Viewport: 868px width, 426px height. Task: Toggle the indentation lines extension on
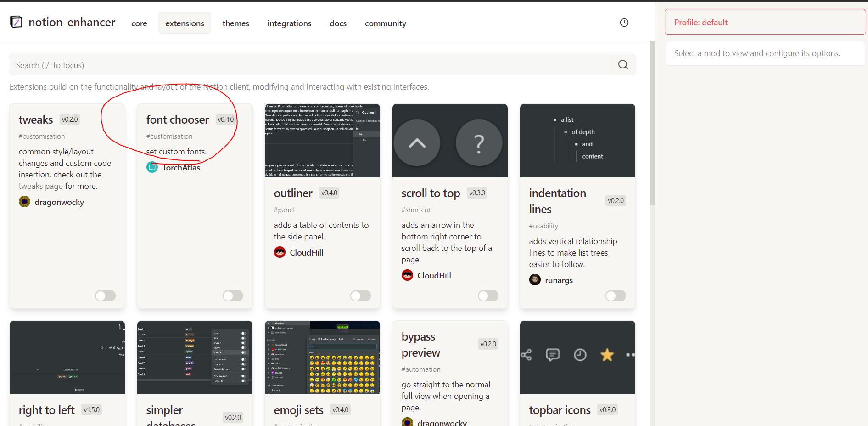click(616, 295)
